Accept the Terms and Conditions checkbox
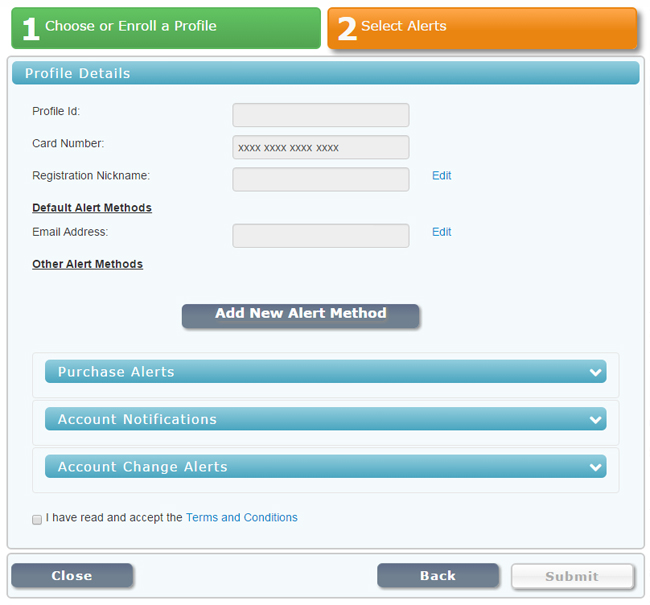Viewport: 650px width, 605px height. tap(37, 519)
